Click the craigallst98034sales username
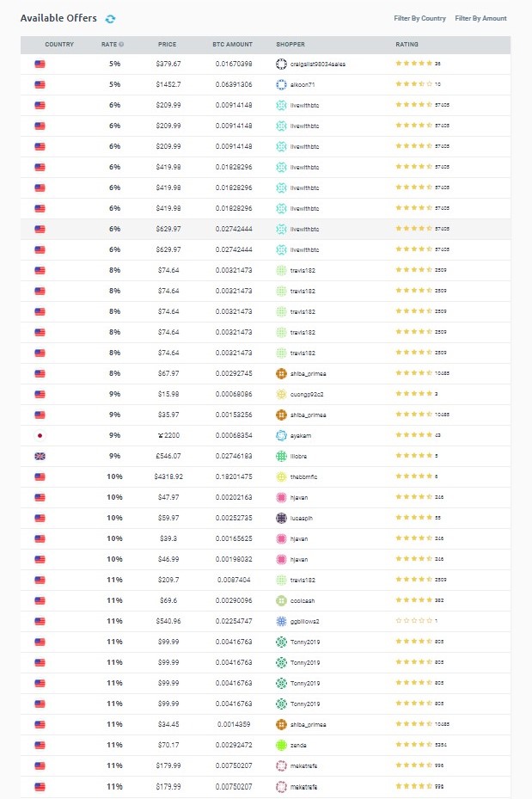 tap(318, 64)
